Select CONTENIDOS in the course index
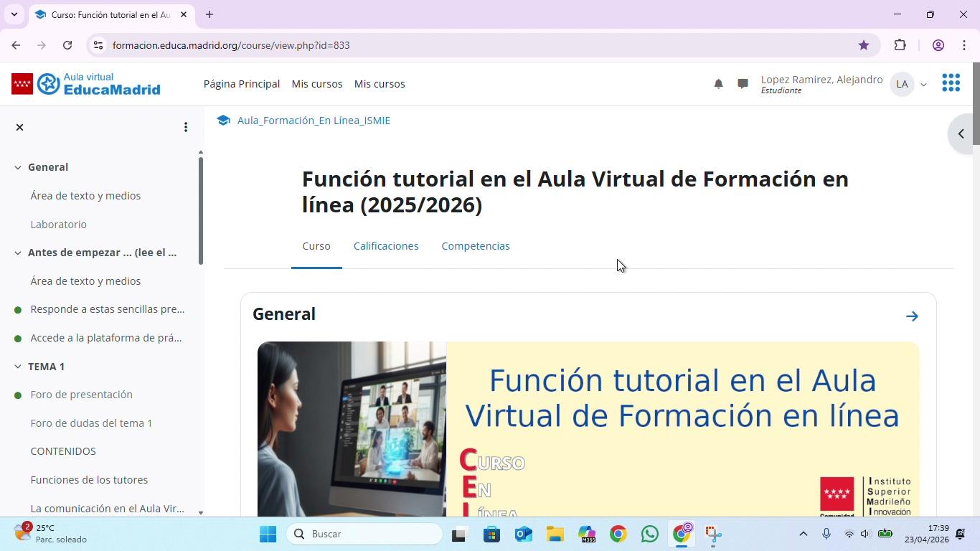The image size is (980, 551). [63, 451]
